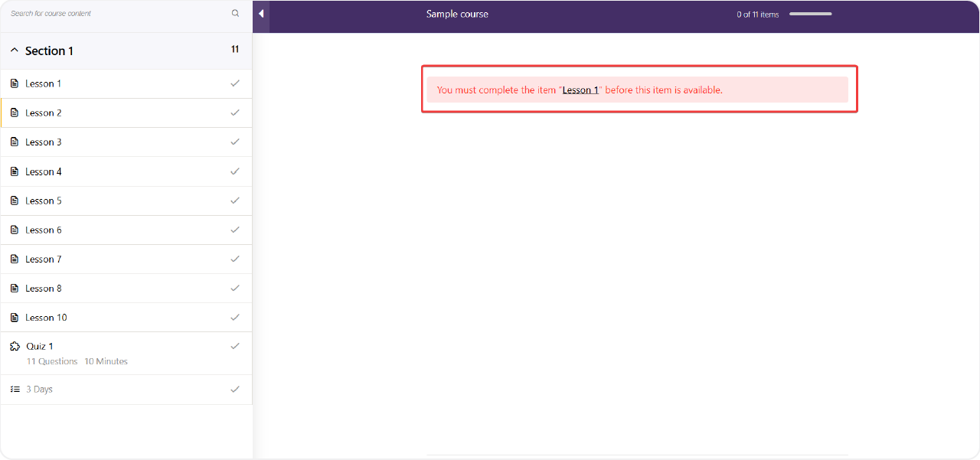Viewport: 980px width, 460px height.
Task: Click the checkmark on Lesson 6 row
Action: tap(235, 229)
